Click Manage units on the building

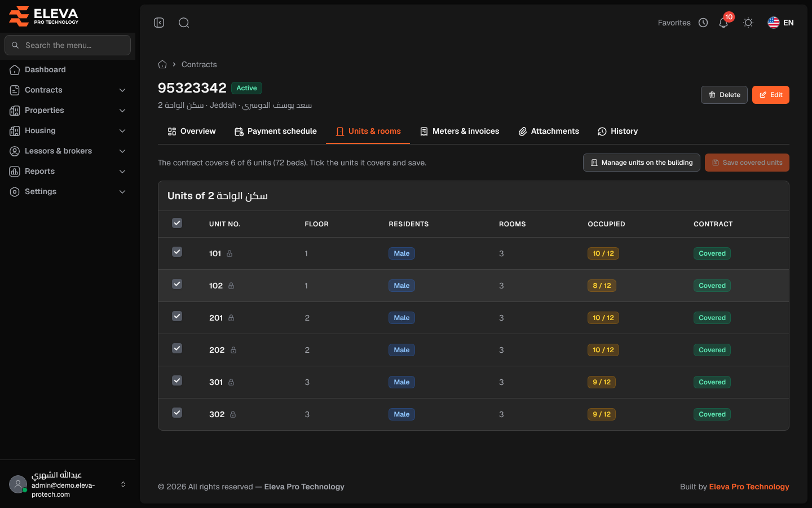(642, 163)
